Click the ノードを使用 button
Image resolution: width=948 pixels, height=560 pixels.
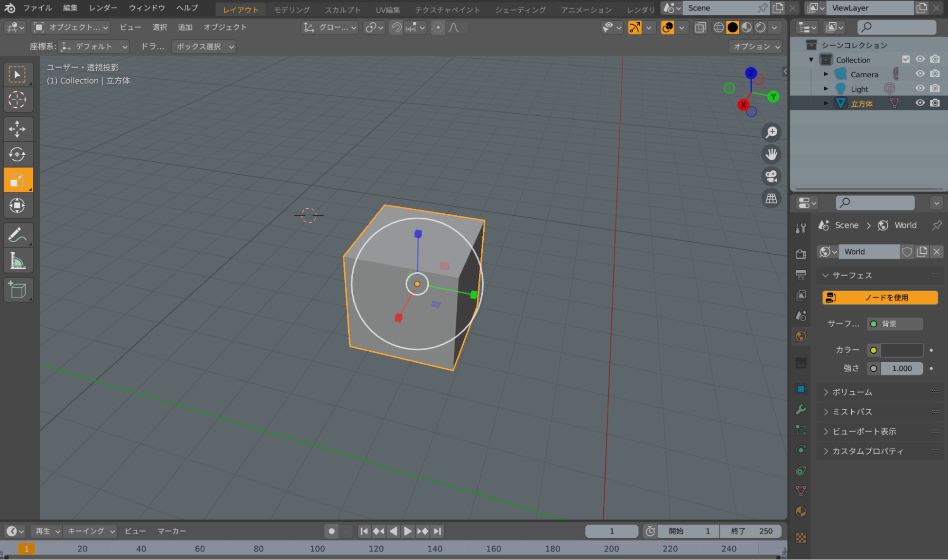879,297
